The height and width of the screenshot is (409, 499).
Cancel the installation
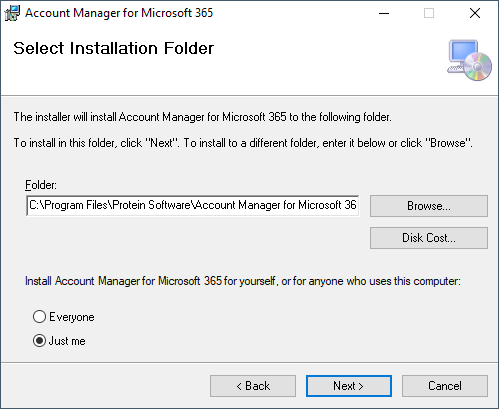point(445,386)
